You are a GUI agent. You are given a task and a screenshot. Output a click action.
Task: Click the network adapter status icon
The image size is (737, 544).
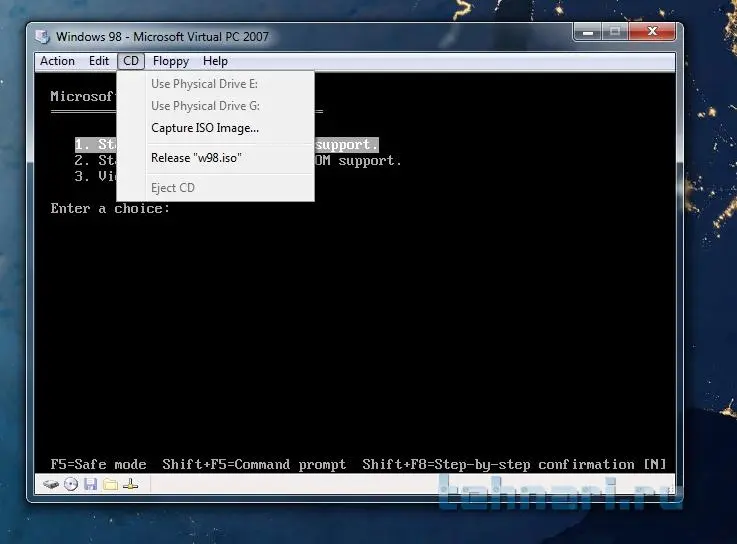(x=131, y=484)
